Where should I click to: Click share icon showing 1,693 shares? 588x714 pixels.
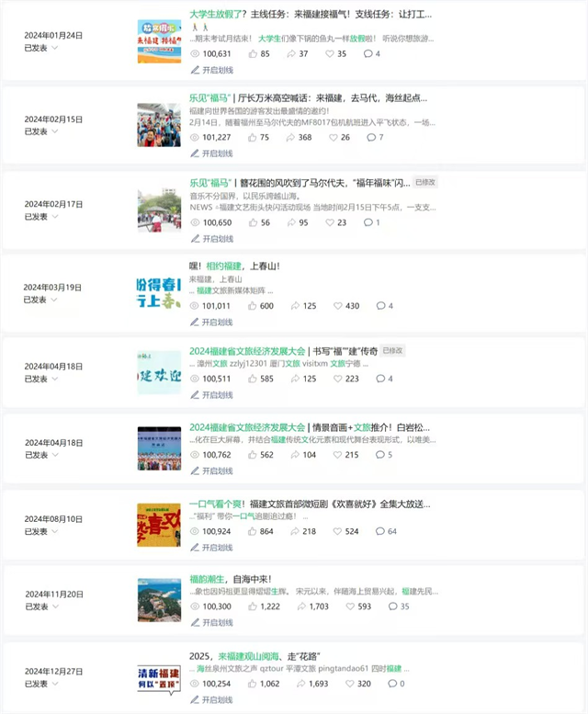click(x=301, y=684)
